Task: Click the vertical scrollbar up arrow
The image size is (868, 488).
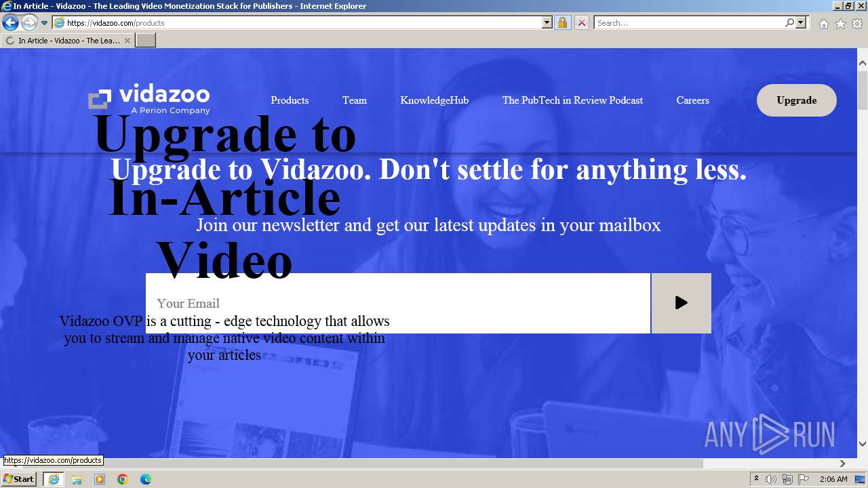Action: [x=863, y=63]
